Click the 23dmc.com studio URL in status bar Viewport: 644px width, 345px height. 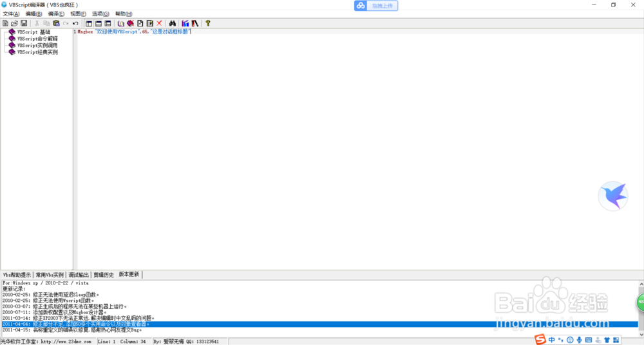(66, 341)
